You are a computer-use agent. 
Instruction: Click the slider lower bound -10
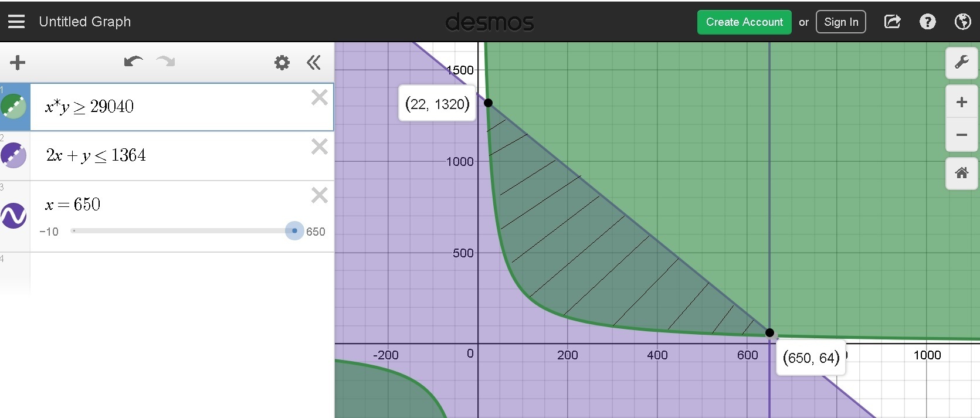coord(49,232)
